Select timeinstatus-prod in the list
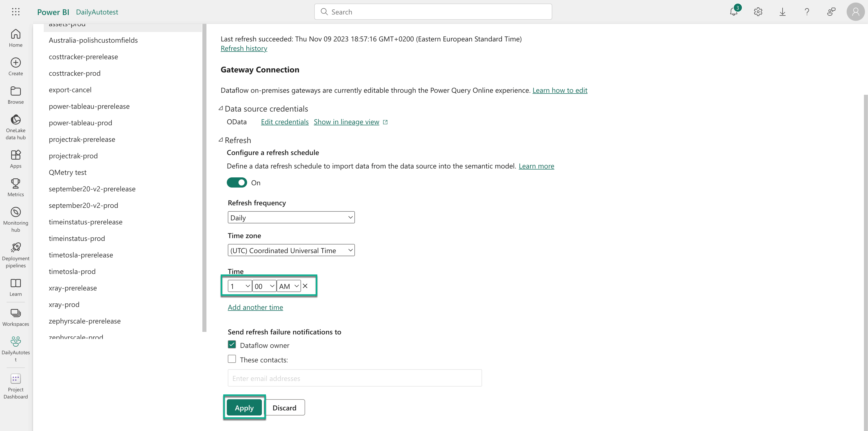Image resolution: width=868 pixels, height=431 pixels. click(x=77, y=238)
